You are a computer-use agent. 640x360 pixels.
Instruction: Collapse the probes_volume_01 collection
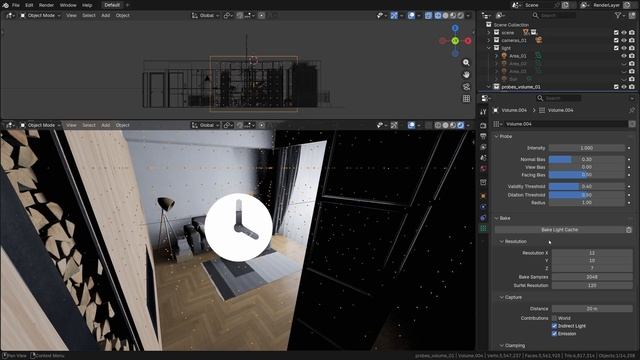[489, 87]
